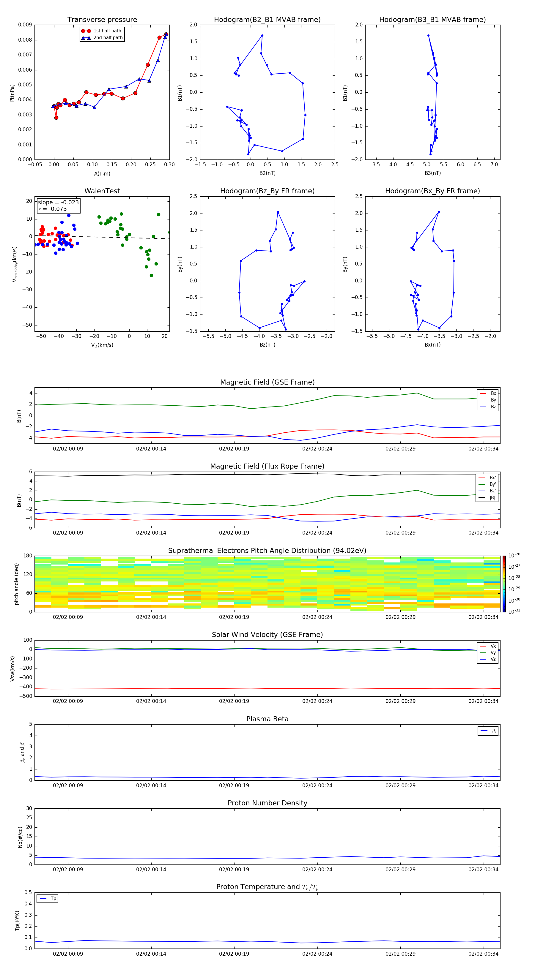This screenshot has width=535, height=980.
Task: Select the 'Proton Temperature and Te/Tp' title
Action: tap(267, 887)
